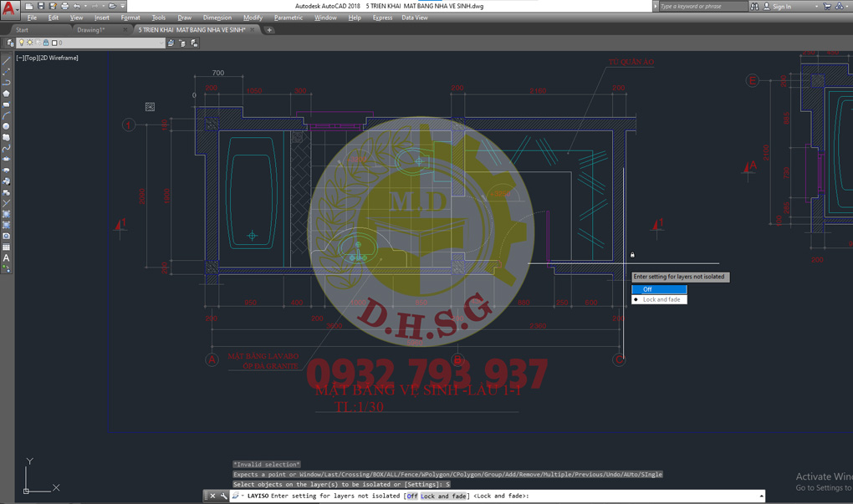Image resolution: width=853 pixels, height=504 pixels.
Task: Select the Construction Line tool
Action: click(x=7, y=71)
